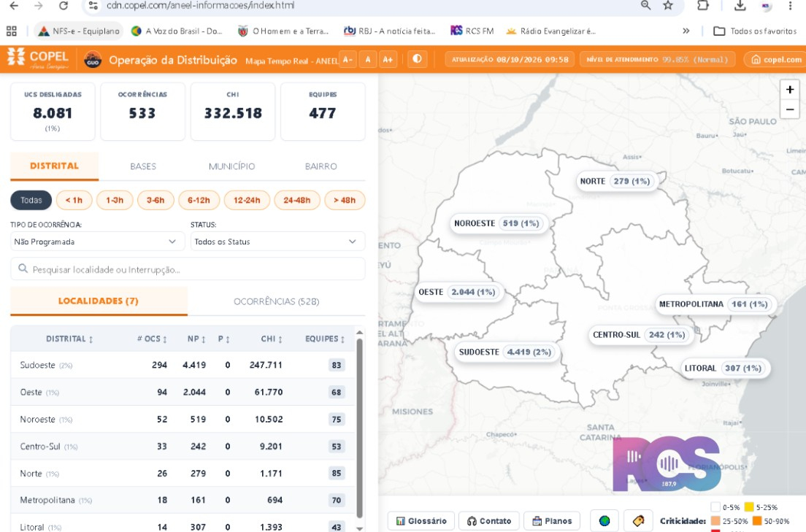Zoom in the map with plus button
The height and width of the screenshot is (532, 806).
[x=789, y=90]
